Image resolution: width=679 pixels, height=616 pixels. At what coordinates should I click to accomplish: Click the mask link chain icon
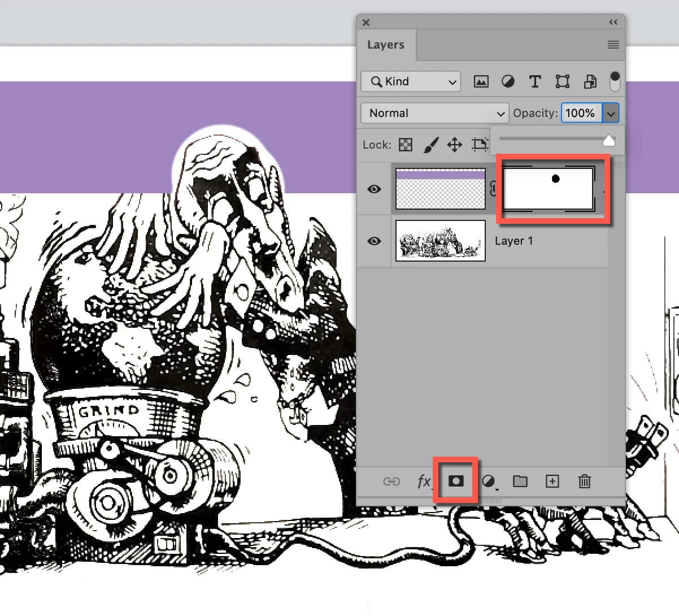click(494, 189)
